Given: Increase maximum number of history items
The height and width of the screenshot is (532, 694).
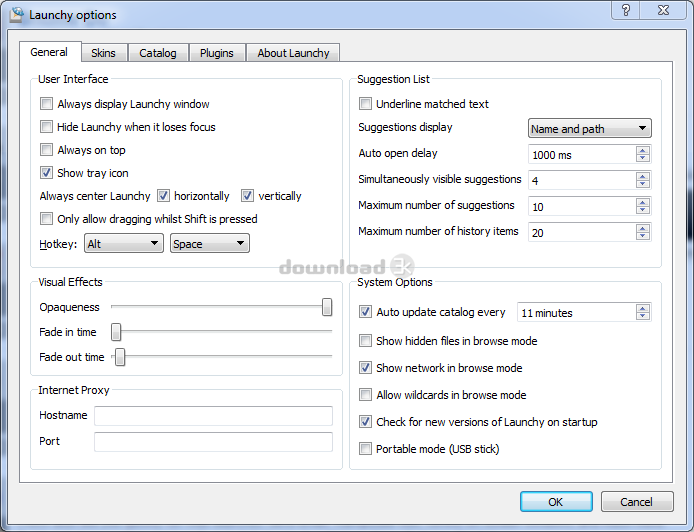Looking at the screenshot, I should pyautogui.click(x=643, y=228).
